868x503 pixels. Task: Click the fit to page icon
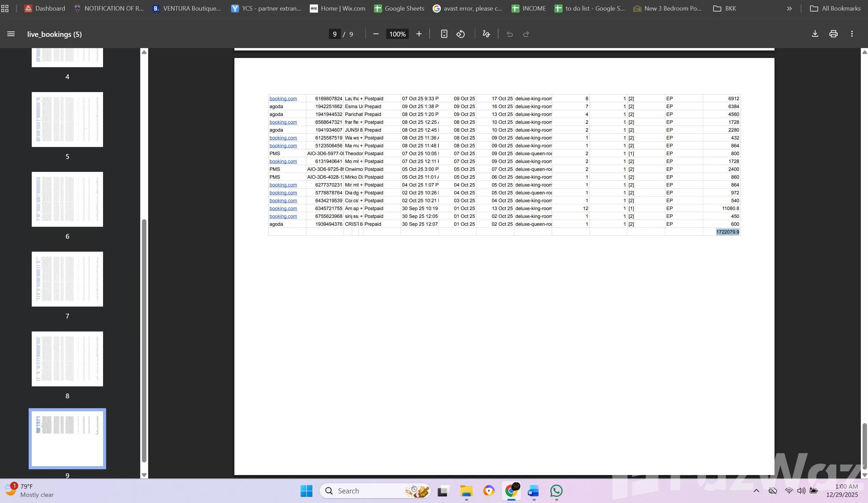coord(444,34)
